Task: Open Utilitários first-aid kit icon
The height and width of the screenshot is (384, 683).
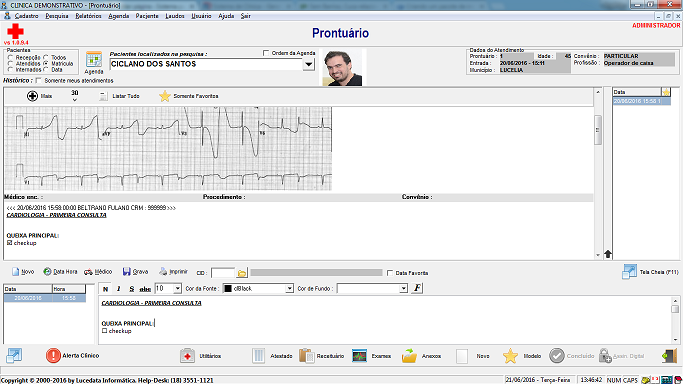Action: pos(187,356)
